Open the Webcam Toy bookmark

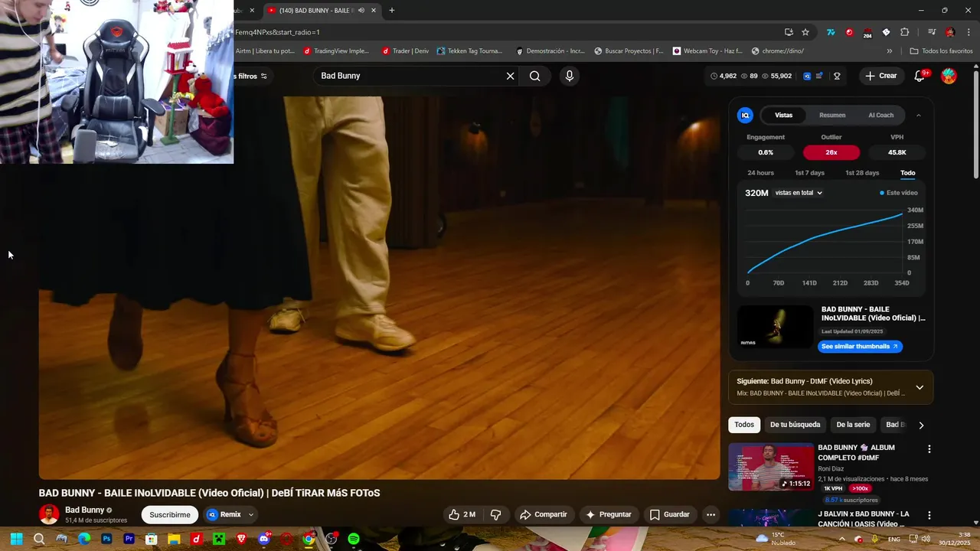coord(707,51)
